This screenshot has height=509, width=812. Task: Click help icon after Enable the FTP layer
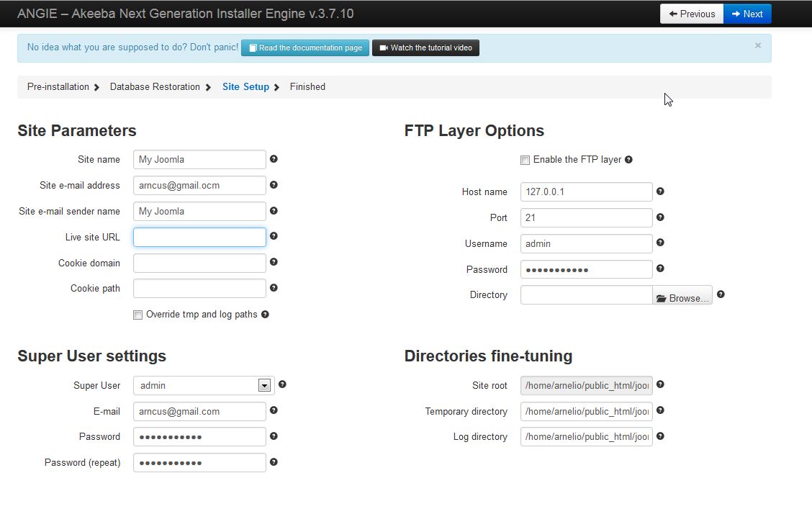coord(628,160)
